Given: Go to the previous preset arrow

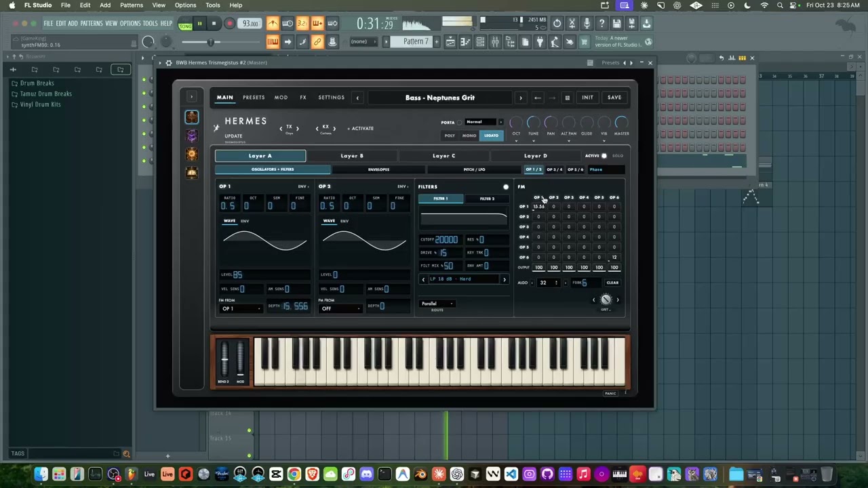Looking at the screenshot, I should pyautogui.click(x=357, y=98).
